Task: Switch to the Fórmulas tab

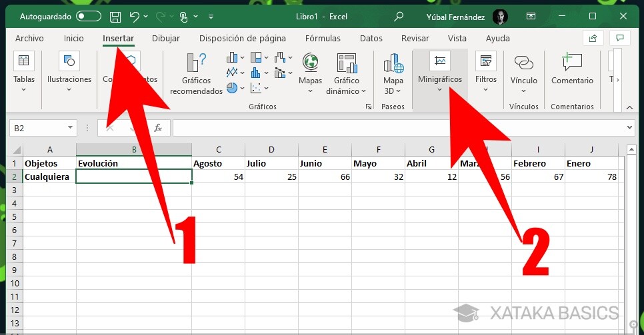Action: [323, 38]
